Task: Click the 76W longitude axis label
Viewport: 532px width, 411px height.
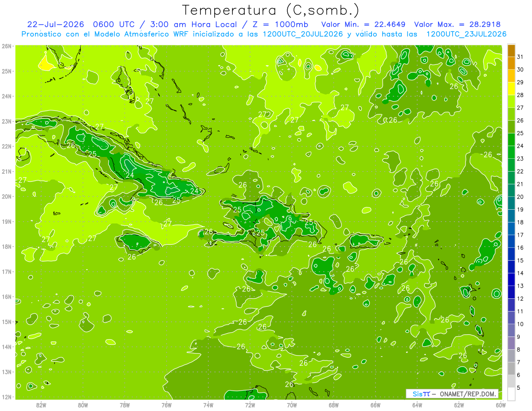Action: coord(166,405)
